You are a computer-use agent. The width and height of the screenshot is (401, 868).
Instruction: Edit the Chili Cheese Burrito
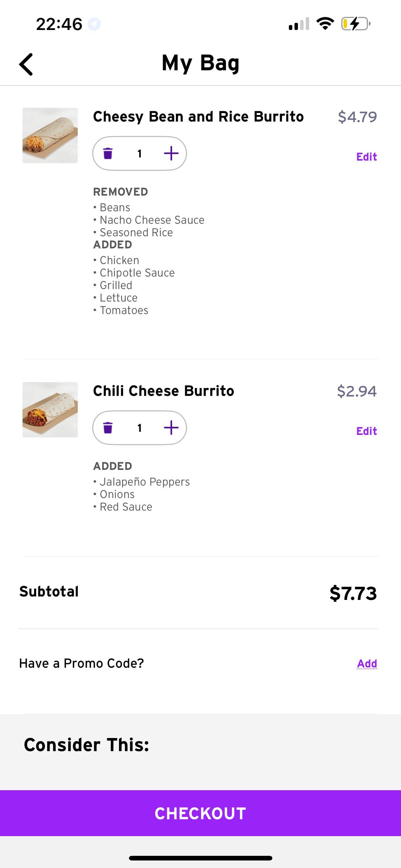pyautogui.click(x=366, y=431)
